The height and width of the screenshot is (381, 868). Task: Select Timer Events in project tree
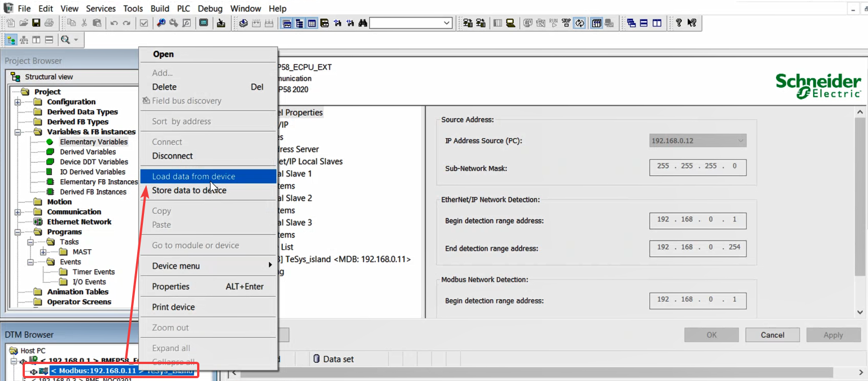point(94,272)
